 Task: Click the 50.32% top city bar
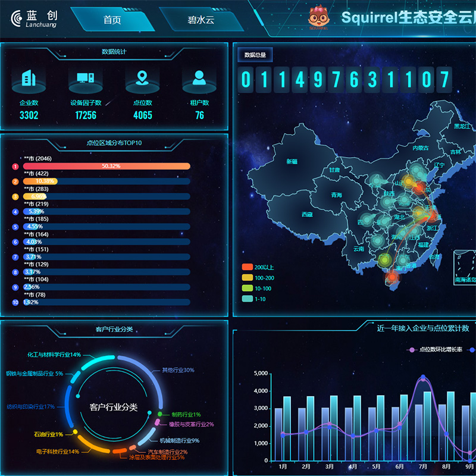(x=107, y=167)
